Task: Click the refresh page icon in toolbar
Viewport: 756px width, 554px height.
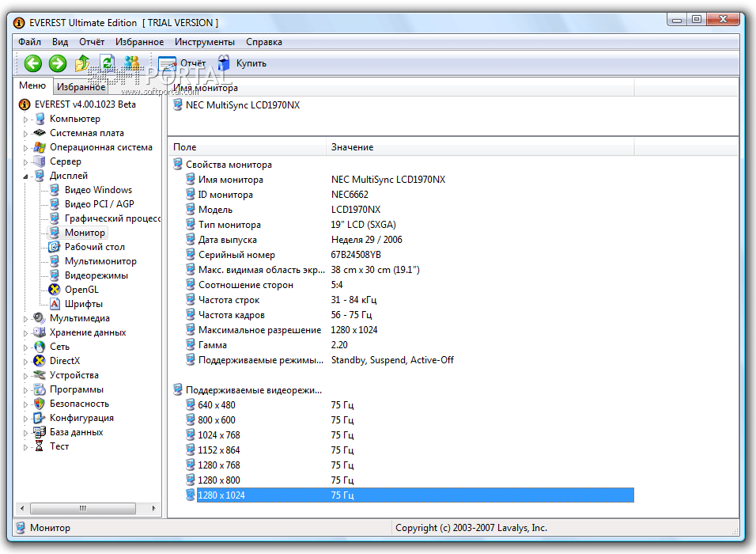Action: (x=107, y=63)
